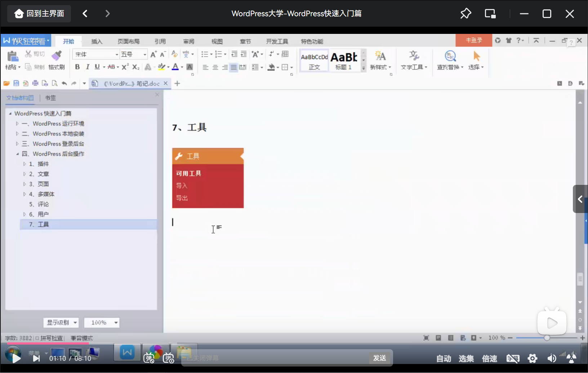Click the 发送 button in danmaku bar
The height and width of the screenshot is (373, 588).
click(x=380, y=358)
